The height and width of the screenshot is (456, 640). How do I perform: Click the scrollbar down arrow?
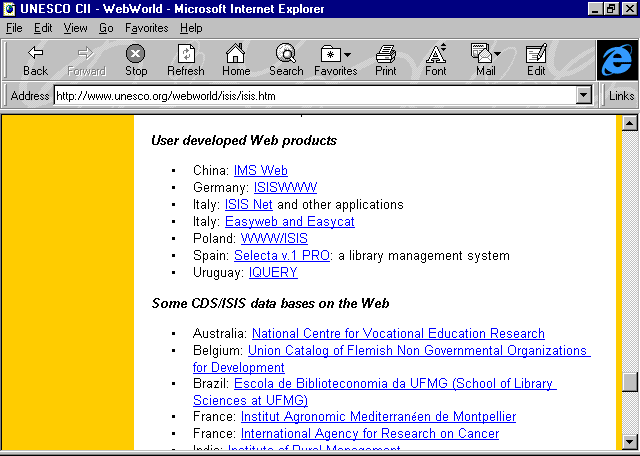[630, 441]
